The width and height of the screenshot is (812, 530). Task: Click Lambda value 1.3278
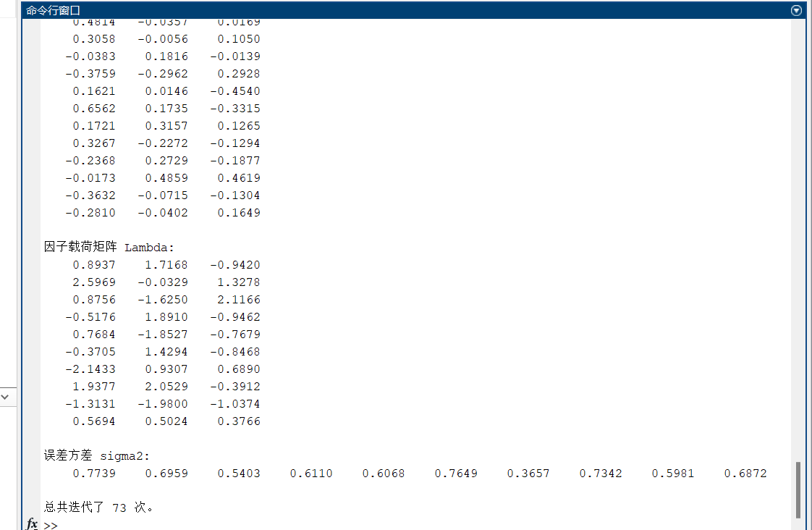[239, 282]
